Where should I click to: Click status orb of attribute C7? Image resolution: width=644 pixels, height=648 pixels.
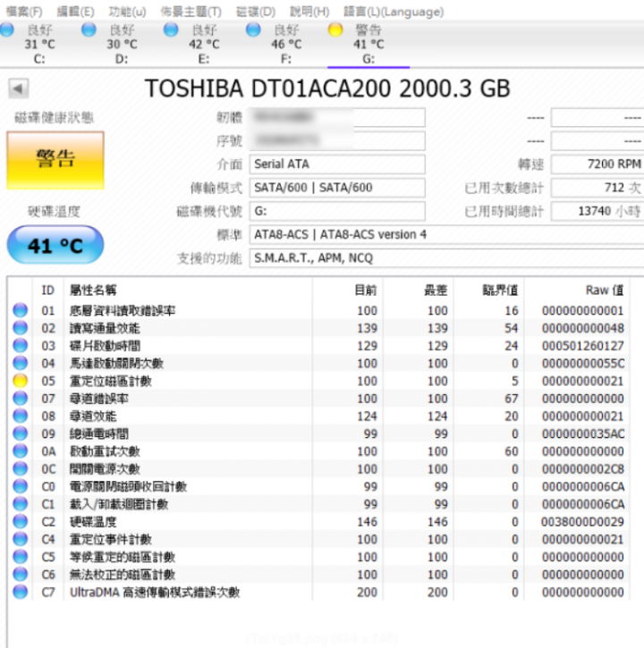click(x=21, y=592)
